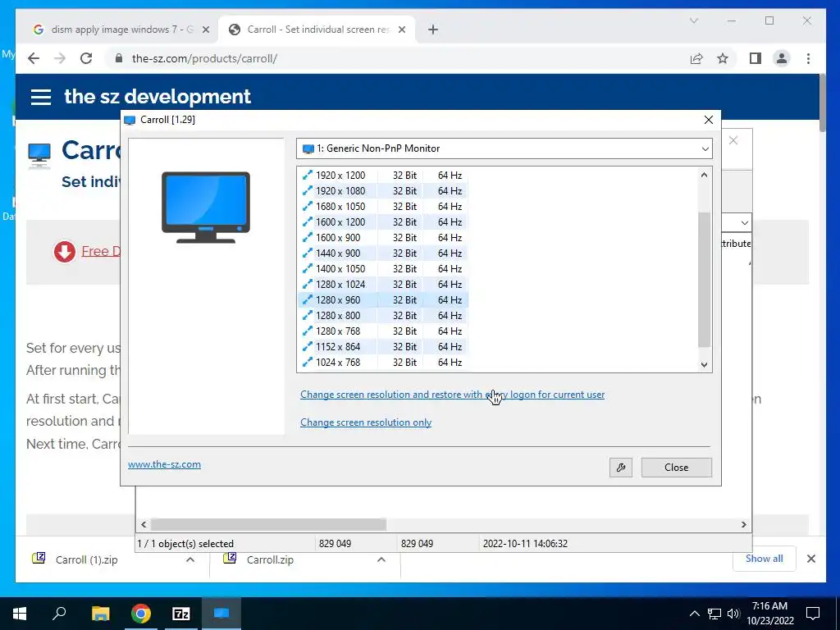Select the 1920 x 1200 resolution
The width and height of the screenshot is (840, 630).
(x=382, y=176)
